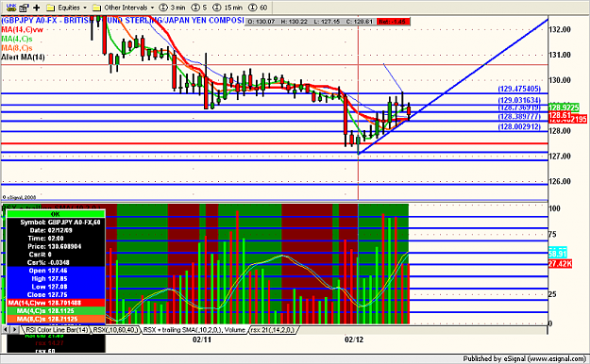
Task: Open the Equities folder dropdown
Action: (x=67, y=8)
